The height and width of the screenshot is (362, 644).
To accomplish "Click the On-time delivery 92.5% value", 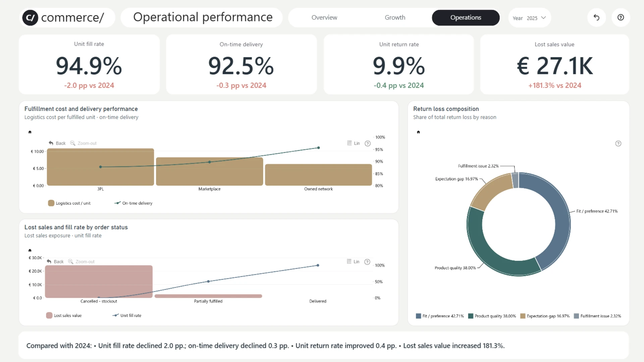I will tap(241, 66).
